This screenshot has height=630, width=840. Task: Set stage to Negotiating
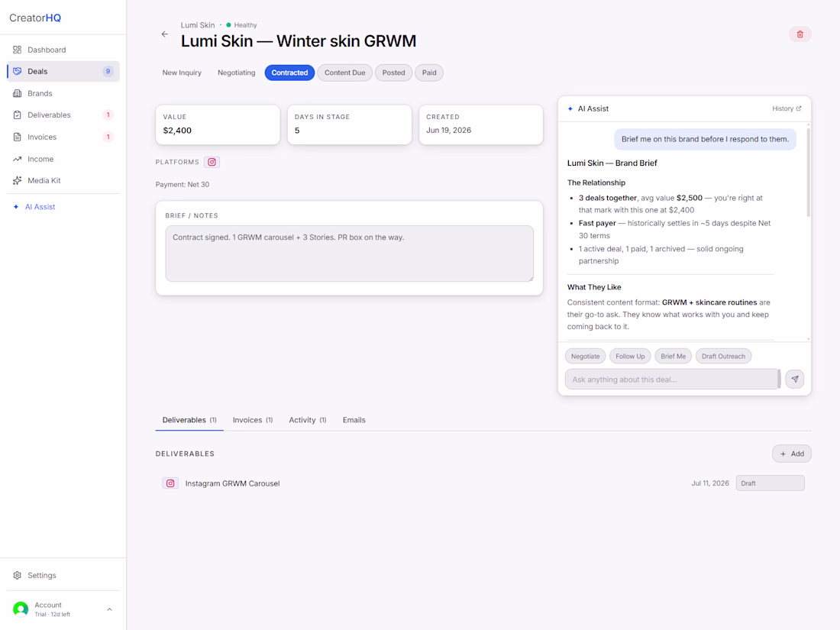(x=236, y=73)
